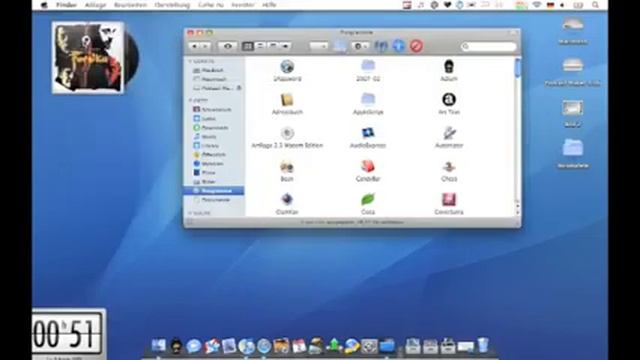The height and width of the screenshot is (360, 640).
Task: Select the Coda application icon
Action: tap(368, 200)
